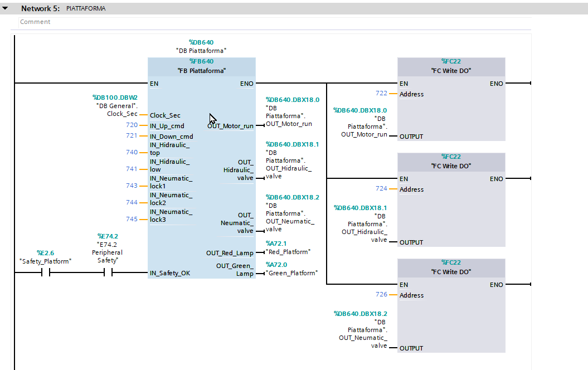The image size is (588, 370).
Task: Click the Network 5 PIATTAFORMA title
Action: click(x=64, y=8)
